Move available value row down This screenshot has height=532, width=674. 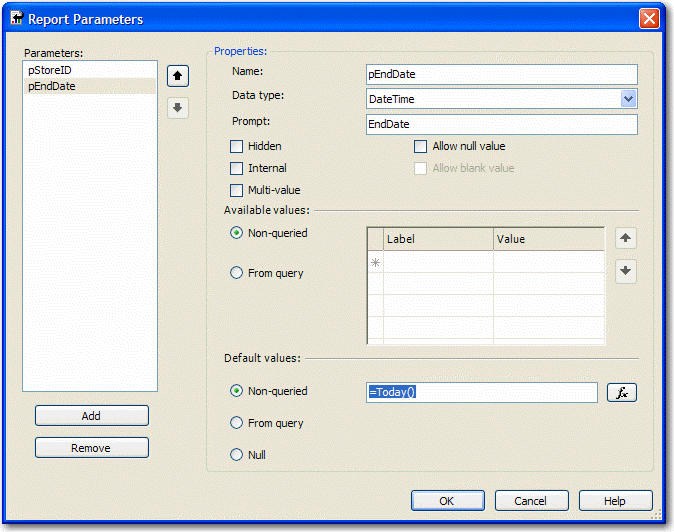(x=626, y=271)
